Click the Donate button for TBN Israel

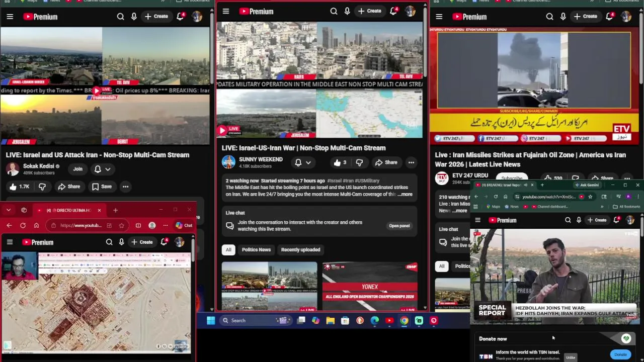pos(620,354)
